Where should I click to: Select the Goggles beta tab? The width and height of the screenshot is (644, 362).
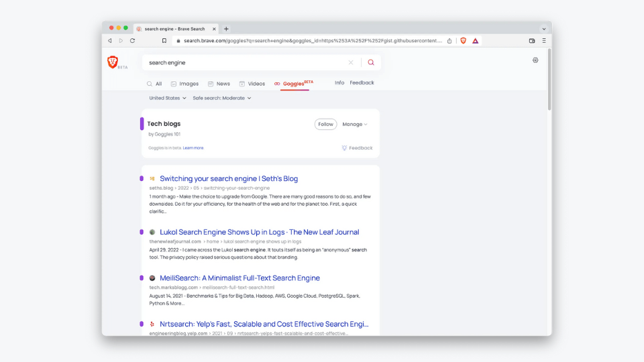tap(294, 84)
